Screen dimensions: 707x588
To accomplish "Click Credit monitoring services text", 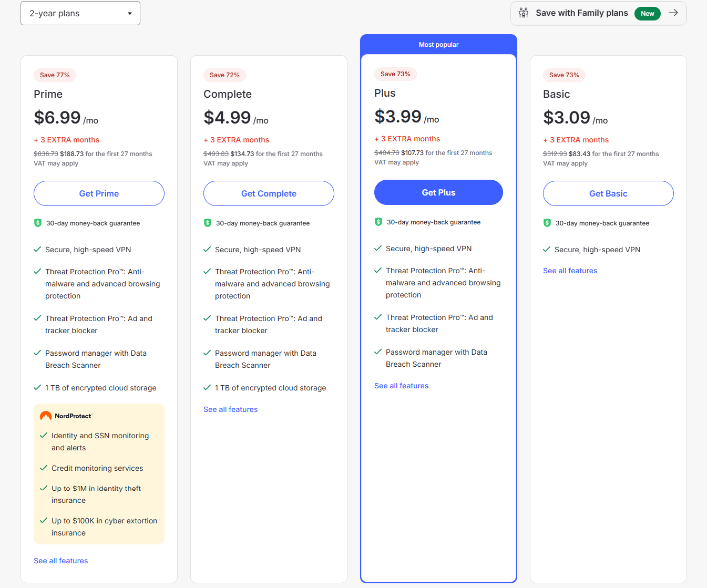I will (x=97, y=468).
